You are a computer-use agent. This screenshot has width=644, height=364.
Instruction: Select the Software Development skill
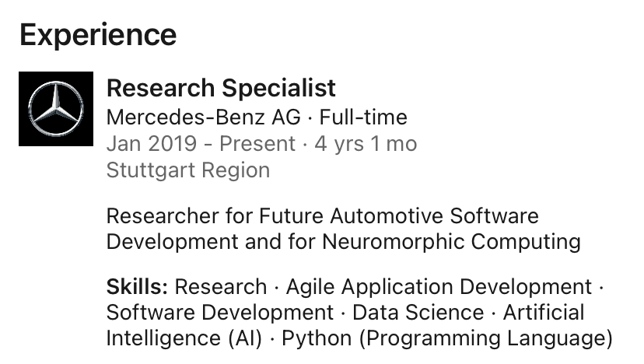pos(220,313)
